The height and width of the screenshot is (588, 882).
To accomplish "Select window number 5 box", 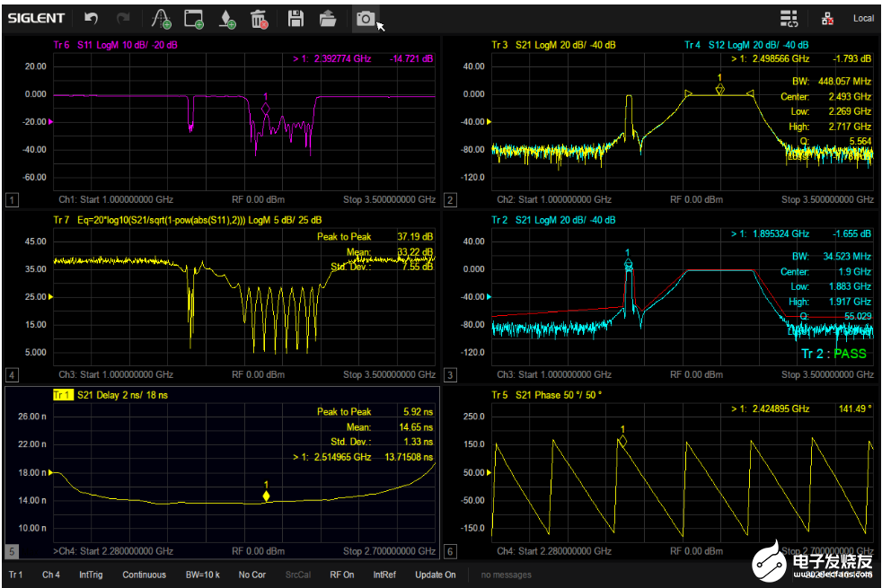I will point(12,551).
